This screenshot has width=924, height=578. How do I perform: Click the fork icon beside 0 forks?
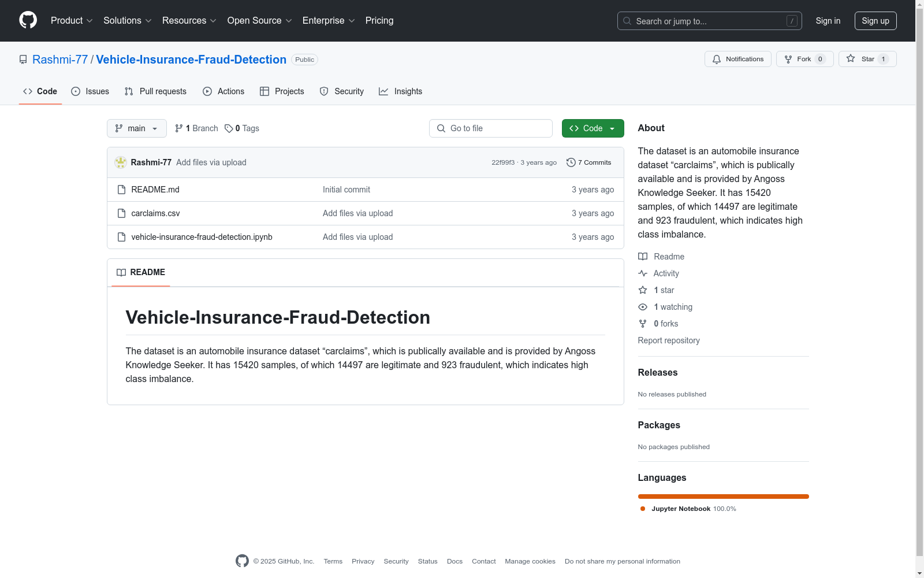click(x=643, y=324)
